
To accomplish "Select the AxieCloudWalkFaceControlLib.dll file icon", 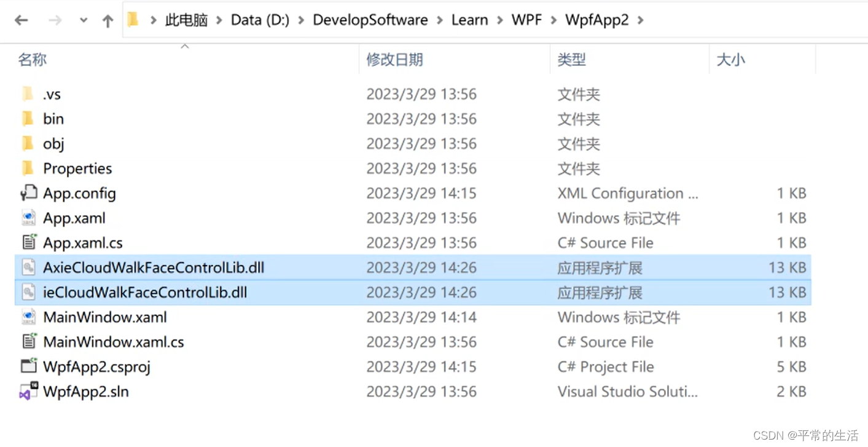I will [x=28, y=267].
